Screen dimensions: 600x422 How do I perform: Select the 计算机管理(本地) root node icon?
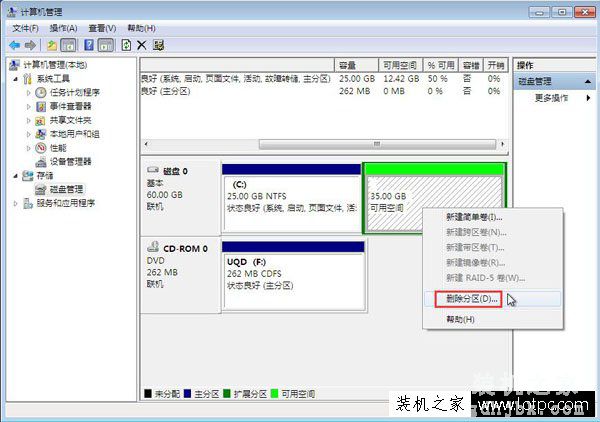[x=14, y=65]
